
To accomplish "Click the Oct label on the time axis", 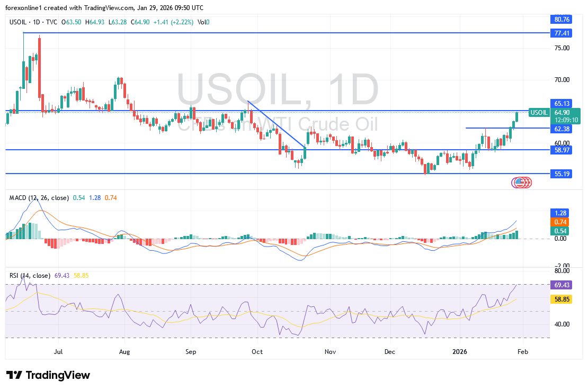I will click(x=257, y=351).
